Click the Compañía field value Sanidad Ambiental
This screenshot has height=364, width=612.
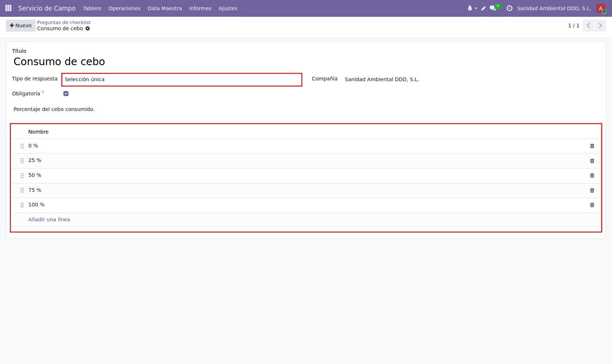pyautogui.click(x=382, y=79)
